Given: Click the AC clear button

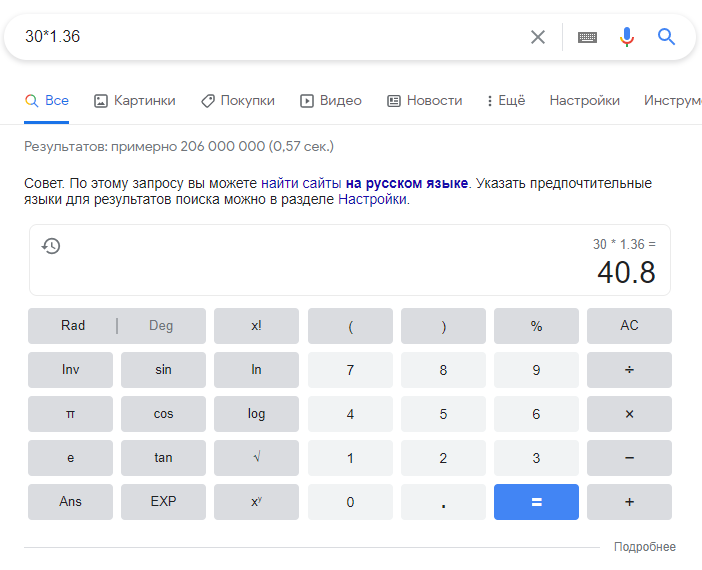Looking at the screenshot, I should click(629, 326).
